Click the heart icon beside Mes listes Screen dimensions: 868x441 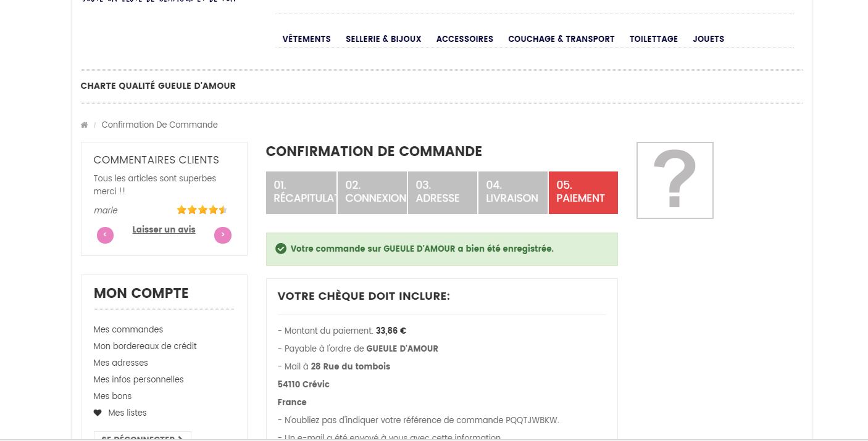click(98, 413)
